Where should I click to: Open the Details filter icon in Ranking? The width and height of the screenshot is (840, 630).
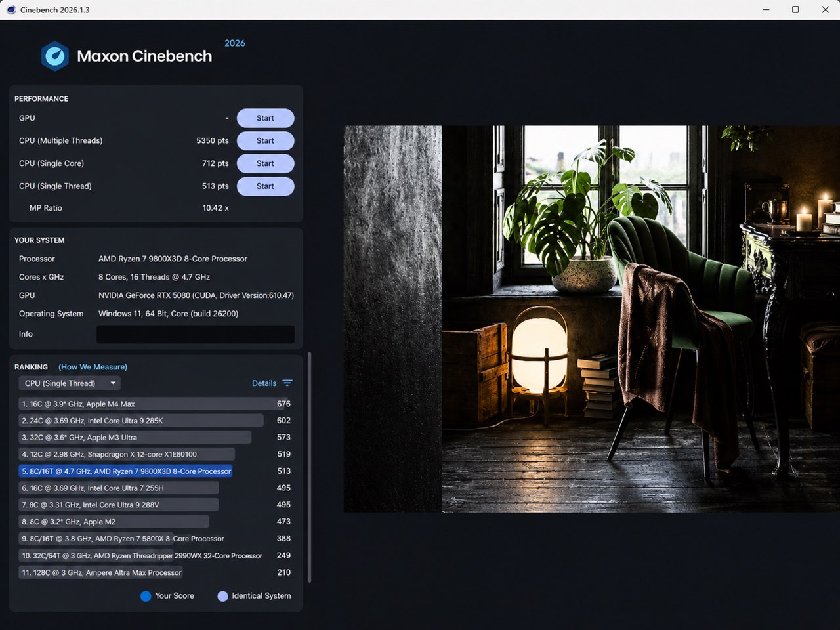point(287,383)
